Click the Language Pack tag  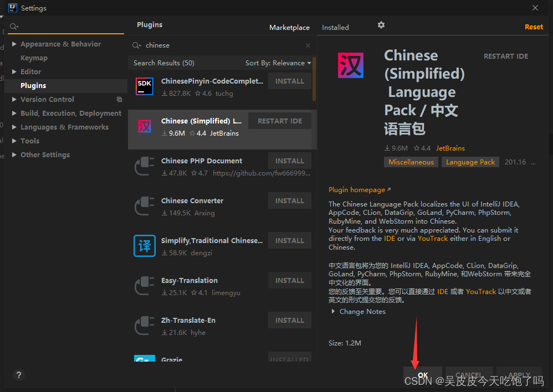click(470, 162)
